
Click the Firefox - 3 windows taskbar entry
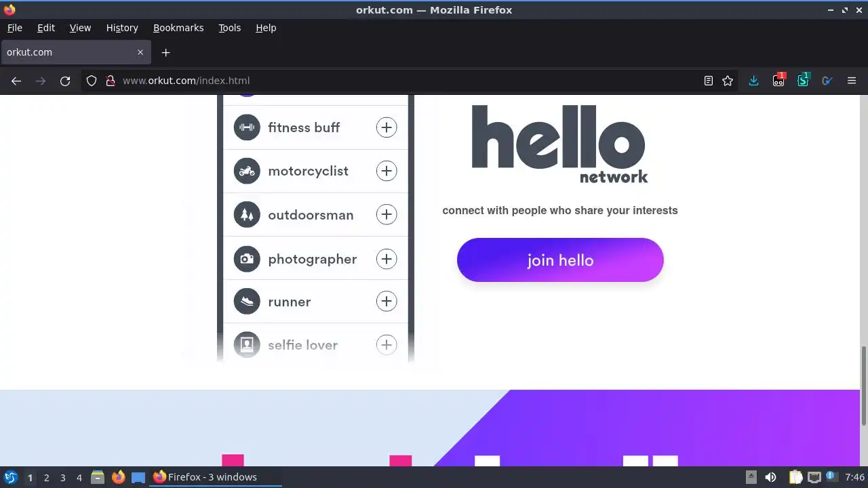point(216,477)
